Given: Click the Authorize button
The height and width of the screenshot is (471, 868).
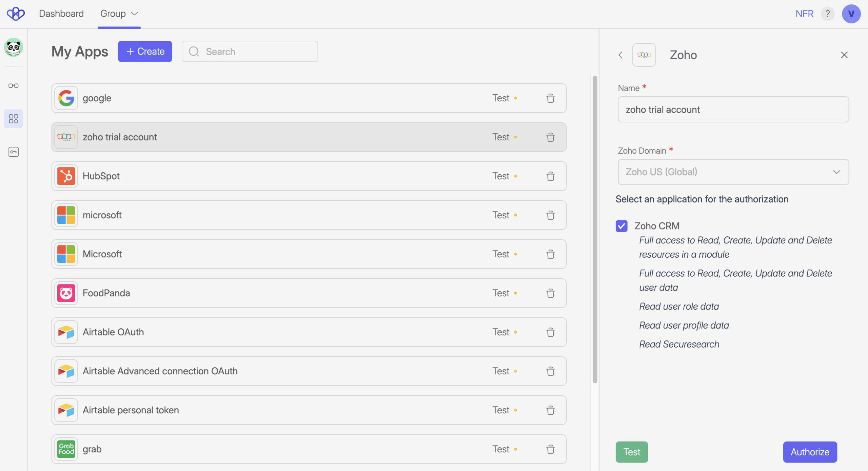Looking at the screenshot, I should (x=810, y=452).
